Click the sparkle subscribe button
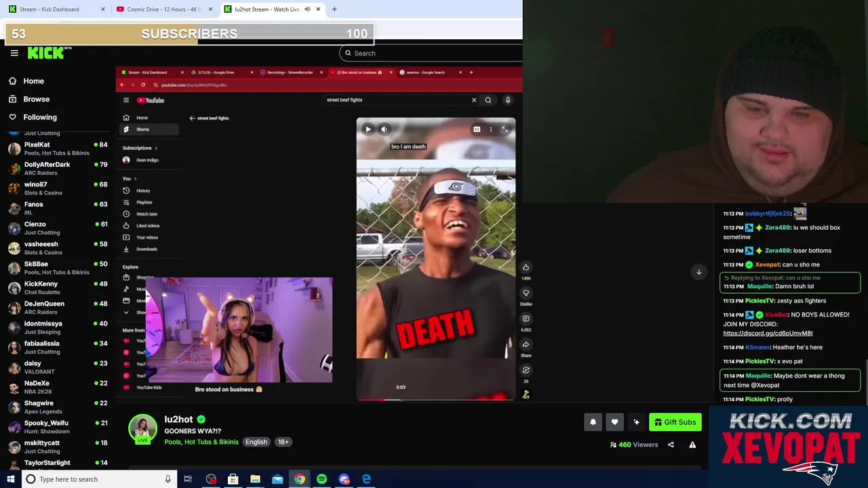Screen dimensions: 868x488 636,422
